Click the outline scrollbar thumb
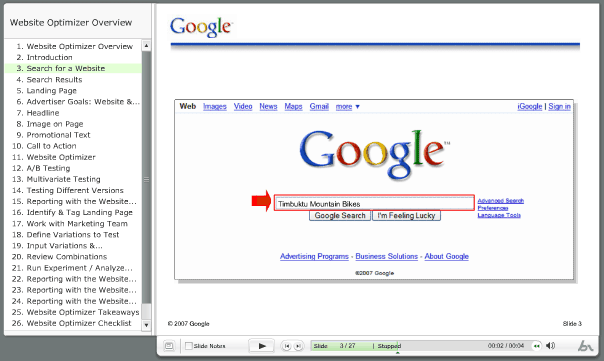This screenshot has width=604, height=361. point(146,177)
